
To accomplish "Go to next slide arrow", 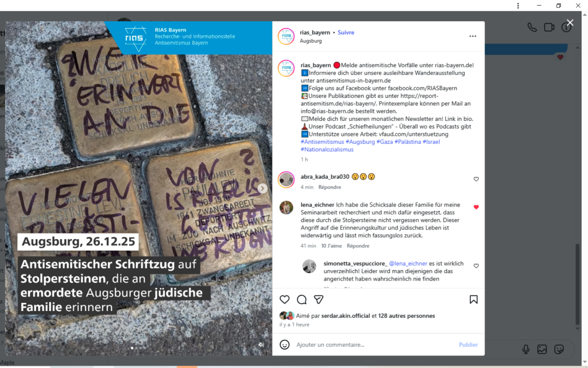I will tap(262, 188).
